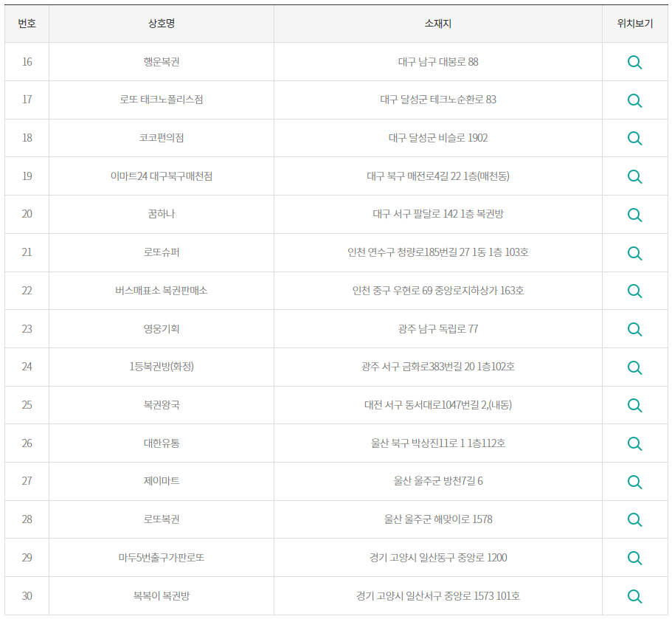Select store name 영웅기획
This screenshot has width=672, height=619.
tap(162, 329)
